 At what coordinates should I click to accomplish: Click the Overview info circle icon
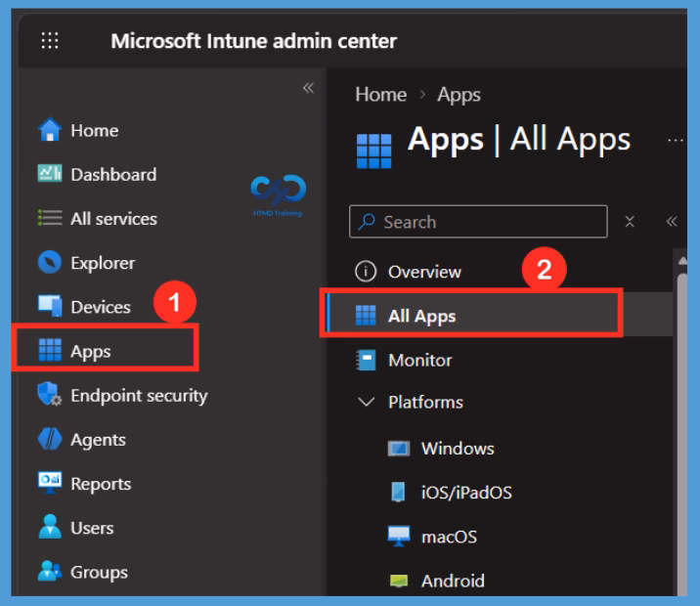(366, 272)
